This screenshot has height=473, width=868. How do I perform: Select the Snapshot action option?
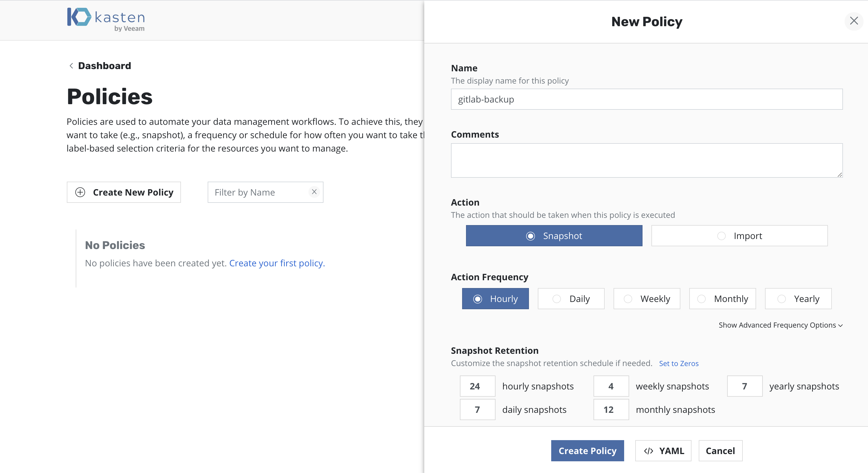[x=554, y=236]
